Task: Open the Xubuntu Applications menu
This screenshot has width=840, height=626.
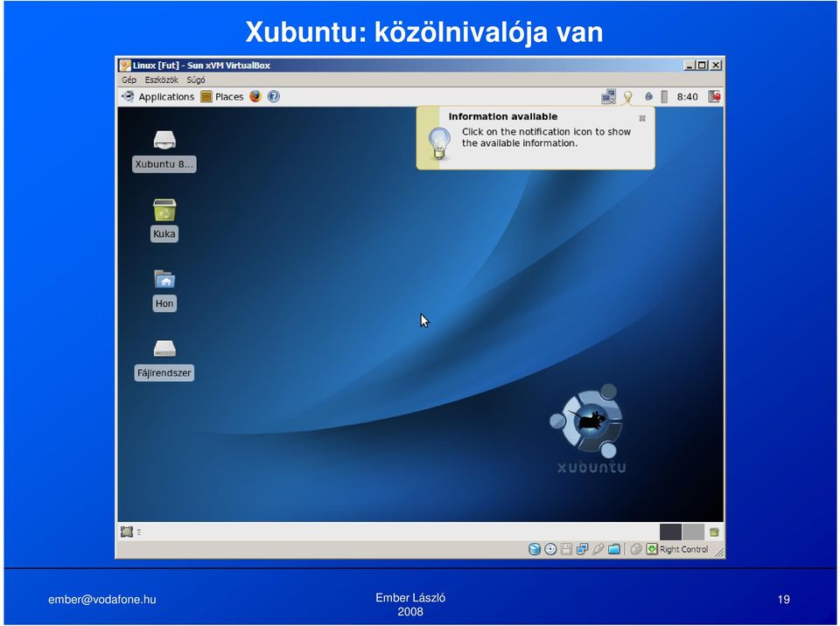Action: click(x=158, y=96)
